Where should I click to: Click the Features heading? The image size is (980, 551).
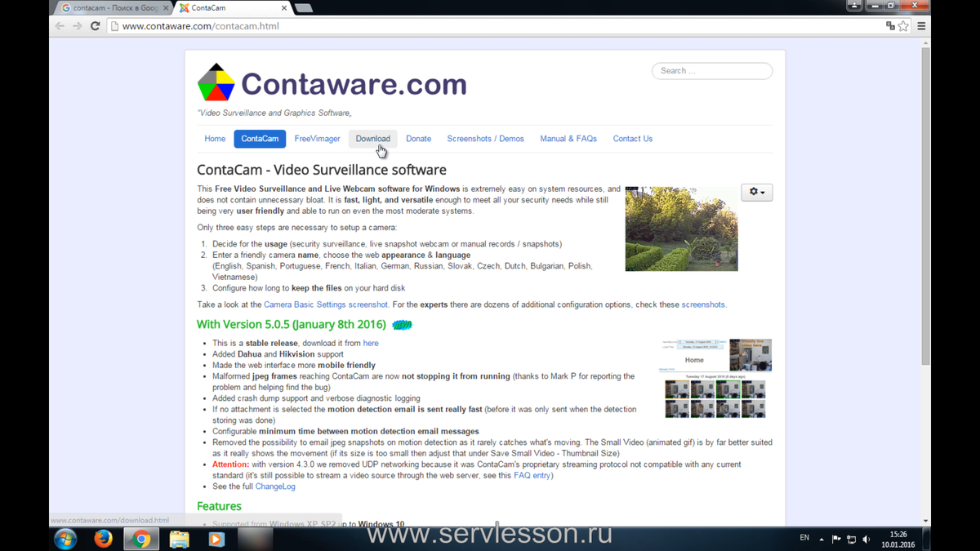pos(219,506)
